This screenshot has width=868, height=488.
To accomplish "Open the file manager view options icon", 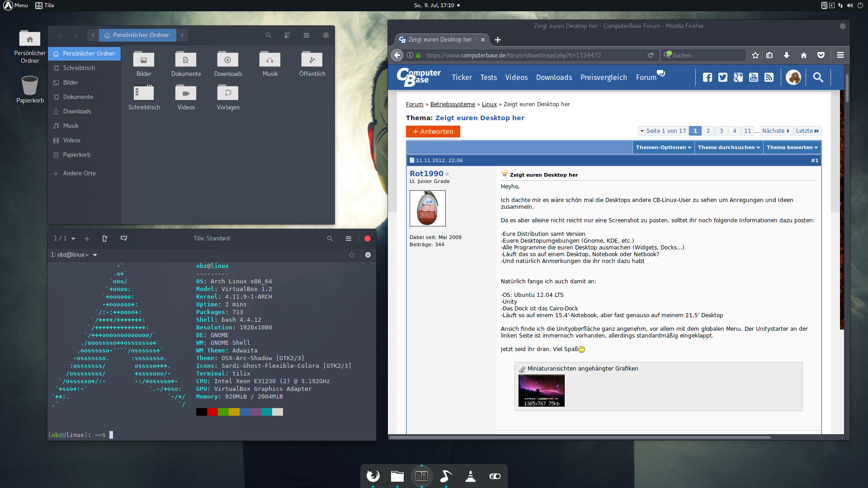I will [287, 35].
